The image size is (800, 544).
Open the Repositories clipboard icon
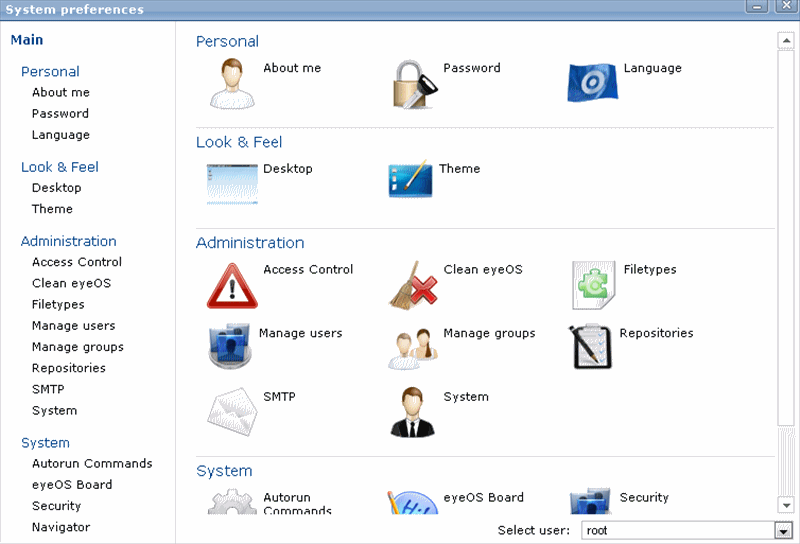click(x=590, y=347)
